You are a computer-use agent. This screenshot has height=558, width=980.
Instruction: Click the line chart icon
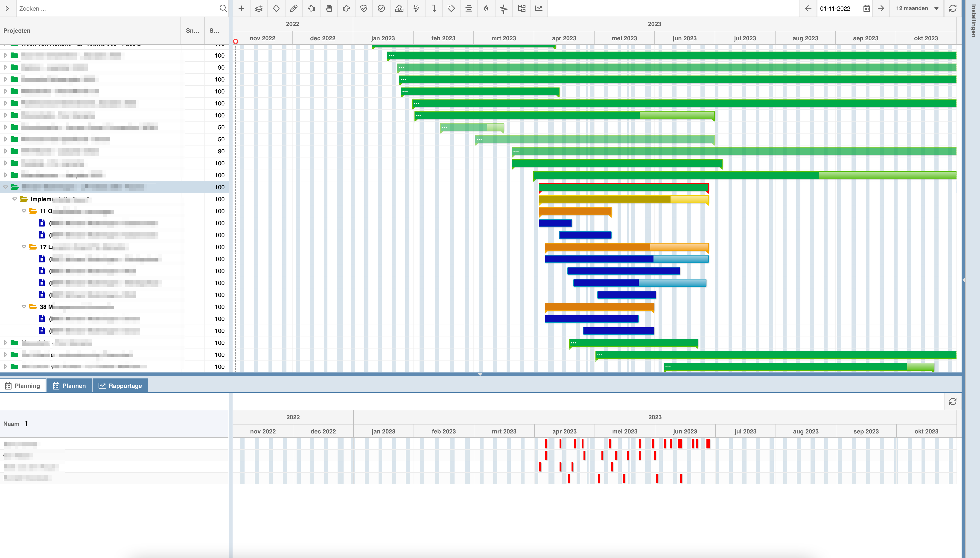click(x=539, y=9)
